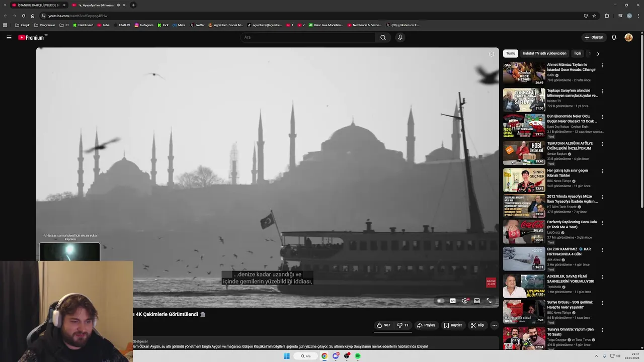Viewport: 644px width, 362px height.
Task: Click the browser address bar URL
Action: (77, 16)
